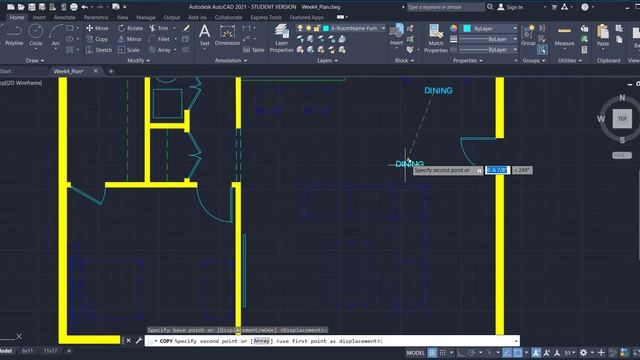Expand the Properties panel
This screenshot has height=360, width=640.
468,60
